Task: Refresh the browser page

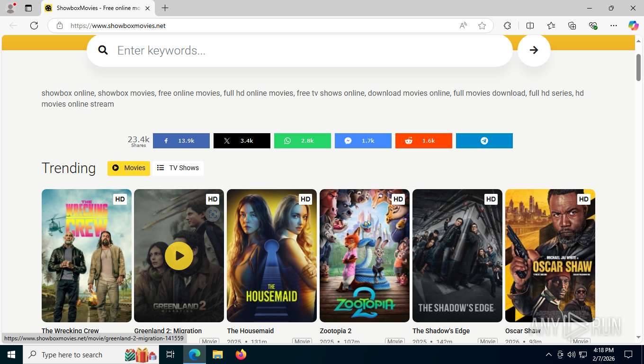Action: 34,26
